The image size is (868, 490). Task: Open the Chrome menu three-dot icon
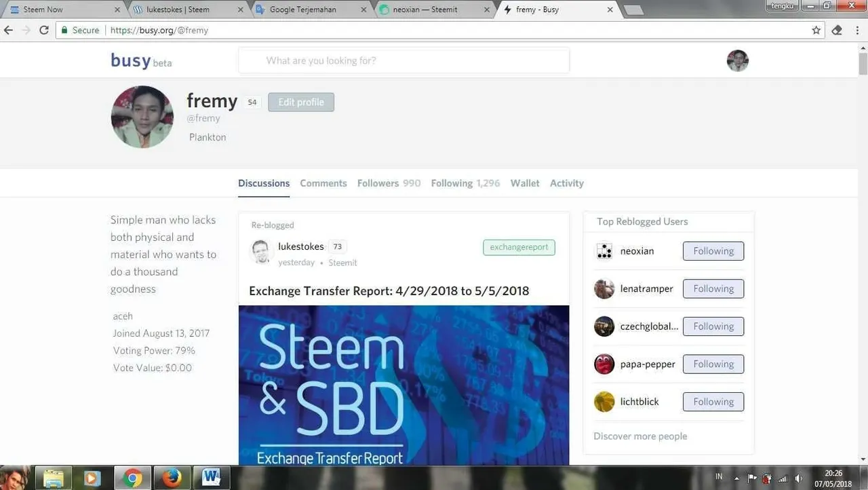point(856,30)
